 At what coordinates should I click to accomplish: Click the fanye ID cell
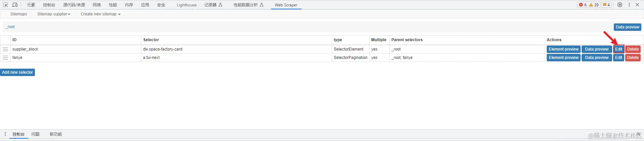click(76, 58)
